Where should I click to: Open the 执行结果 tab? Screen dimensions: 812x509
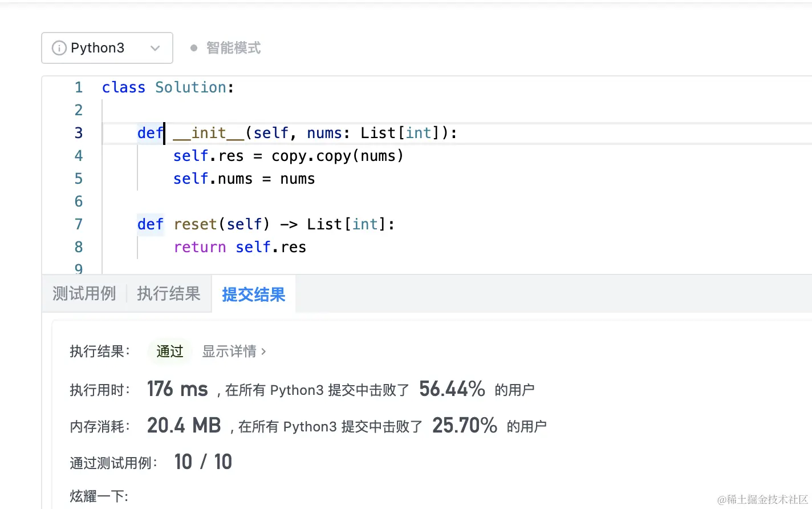[168, 294]
